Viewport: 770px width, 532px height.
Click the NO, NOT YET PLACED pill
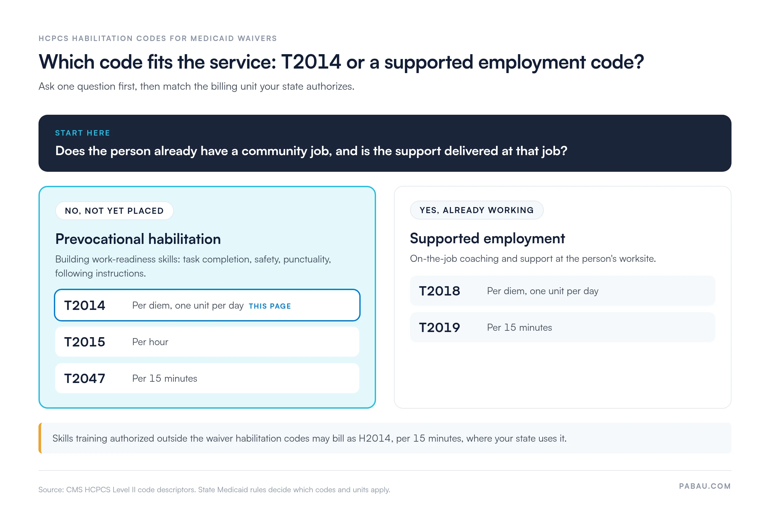click(114, 211)
